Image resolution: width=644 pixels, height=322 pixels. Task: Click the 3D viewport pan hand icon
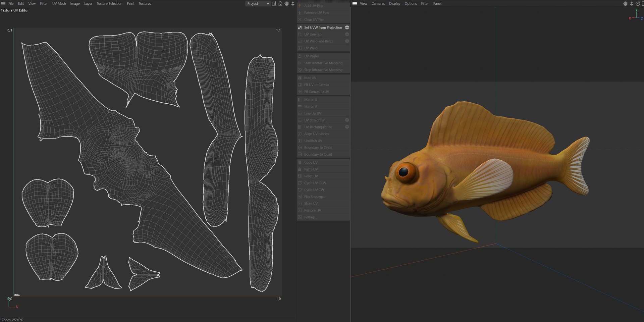[625, 4]
